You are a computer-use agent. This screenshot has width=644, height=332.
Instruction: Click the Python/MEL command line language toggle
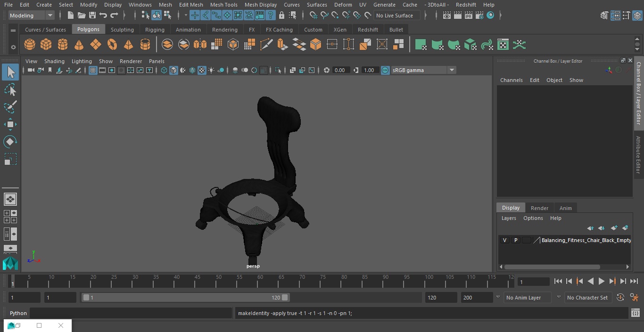point(18,313)
